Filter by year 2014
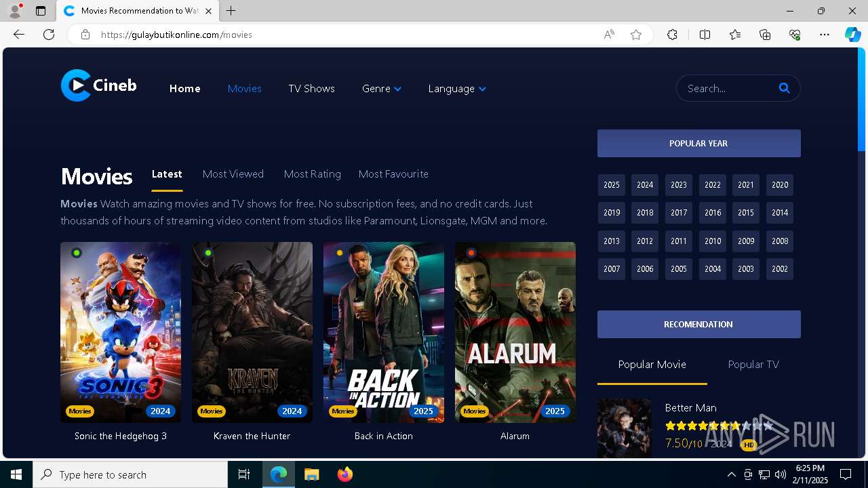This screenshot has width=868, height=488. (780, 213)
